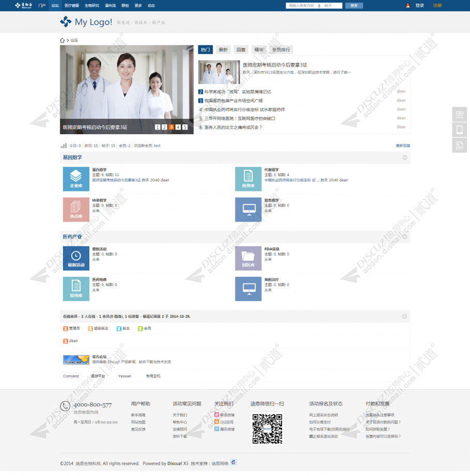Open 群组 in top navigation
Image resolution: width=470 pixels, height=476 pixels.
[125, 6]
